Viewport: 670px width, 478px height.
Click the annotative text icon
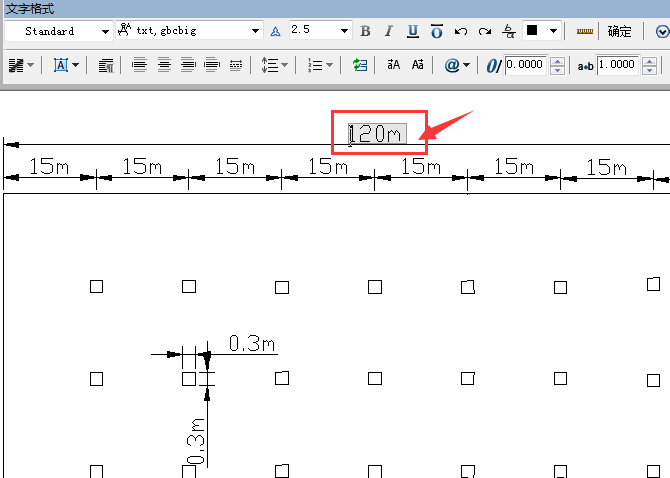click(x=276, y=31)
